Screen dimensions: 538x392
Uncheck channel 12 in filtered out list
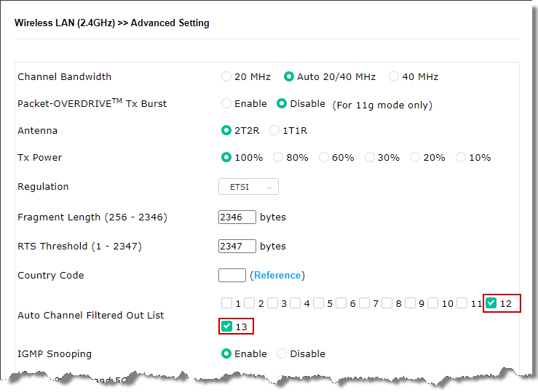[x=491, y=303]
